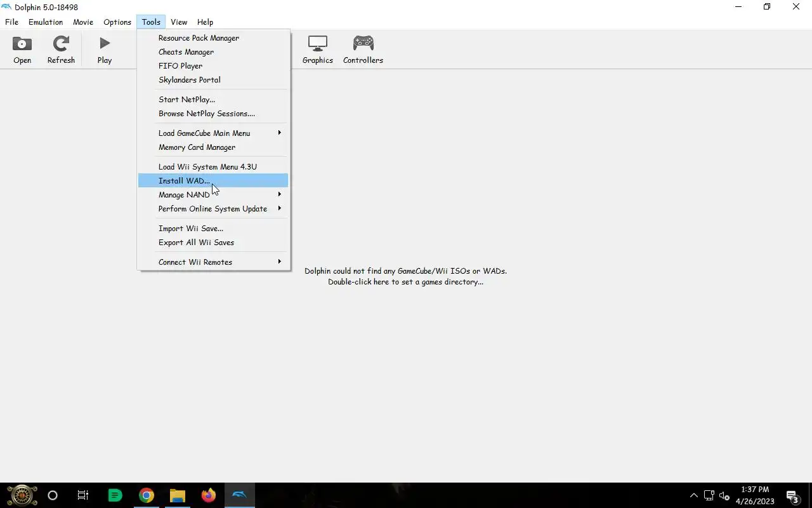Choose FIFO Player
Image resolution: width=812 pixels, height=508 pixels.
[x=213, y=66]
